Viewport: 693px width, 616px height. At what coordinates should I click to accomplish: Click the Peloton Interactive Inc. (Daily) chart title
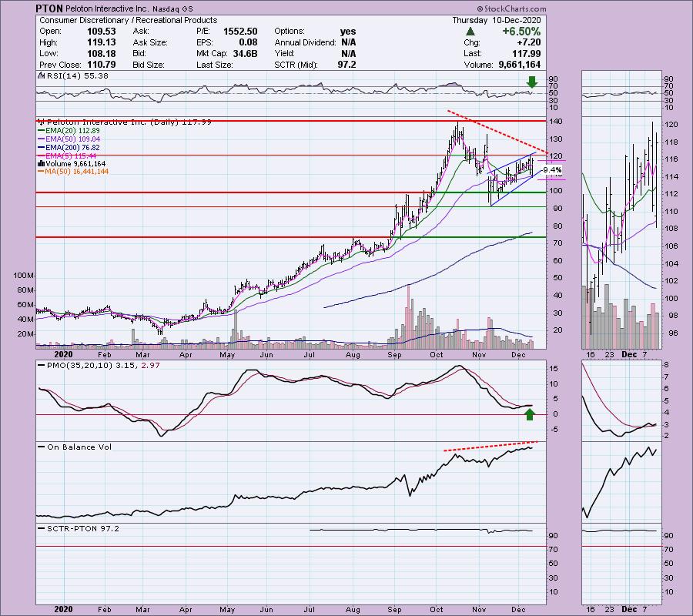coord(125,122)
